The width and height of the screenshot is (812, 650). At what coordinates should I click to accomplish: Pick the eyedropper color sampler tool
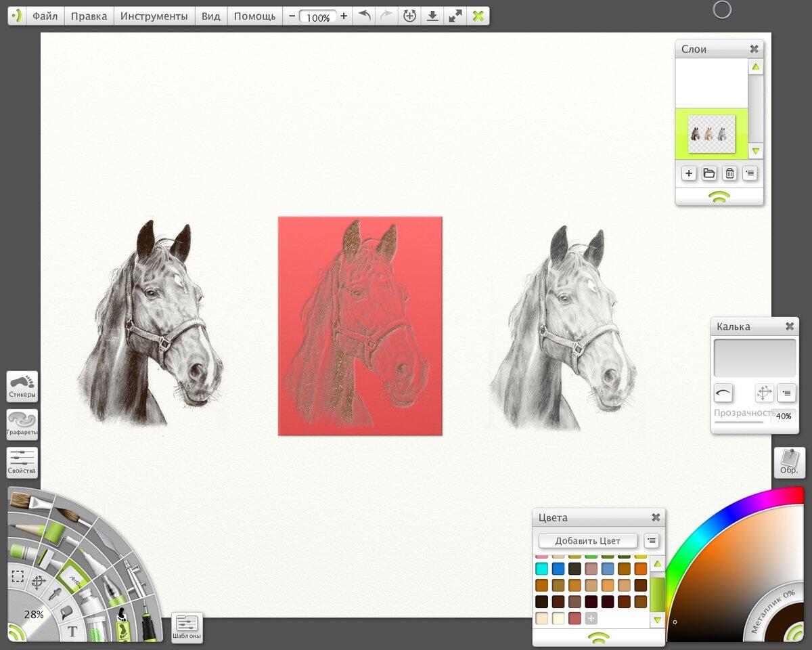tap(55, 594)
